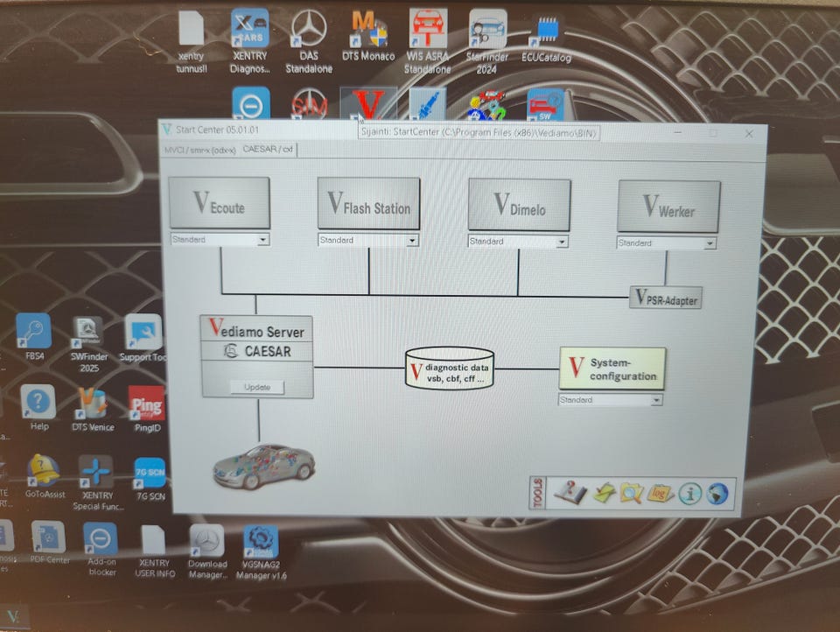Select the XENTRY USER INFO file icon

click(x=154, y=550)
